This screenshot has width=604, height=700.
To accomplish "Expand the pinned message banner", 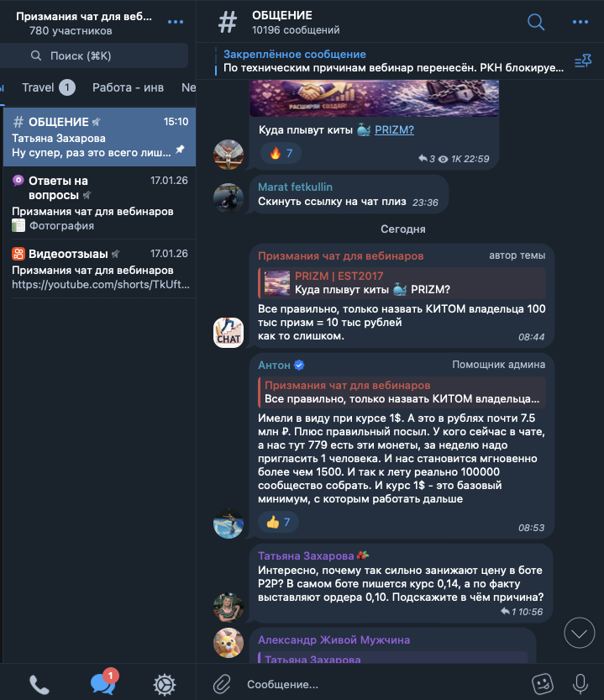I will pos(393,61).
